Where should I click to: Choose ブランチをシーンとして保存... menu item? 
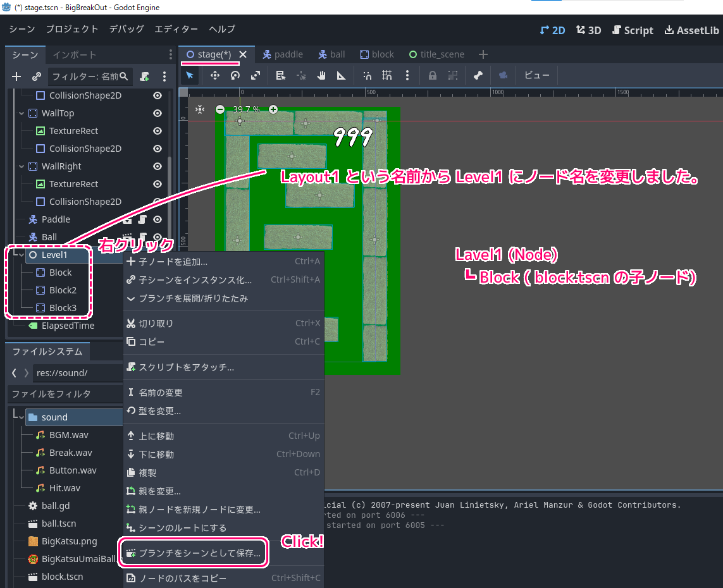click(x=194, y=553)
